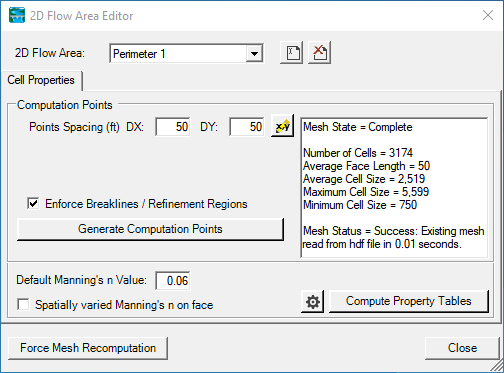Click the HEC-RAS icon in title bar
This screenshot has width=504, height=373.
click(17, 15)
